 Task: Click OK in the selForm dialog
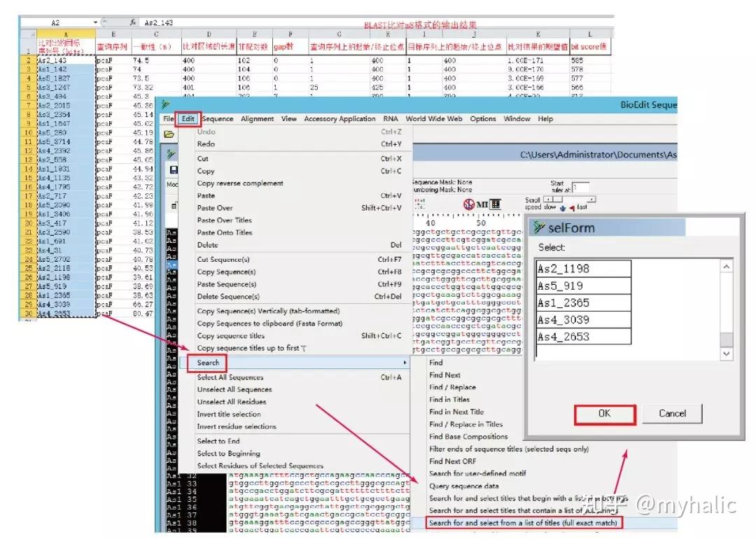coord(605,414)
